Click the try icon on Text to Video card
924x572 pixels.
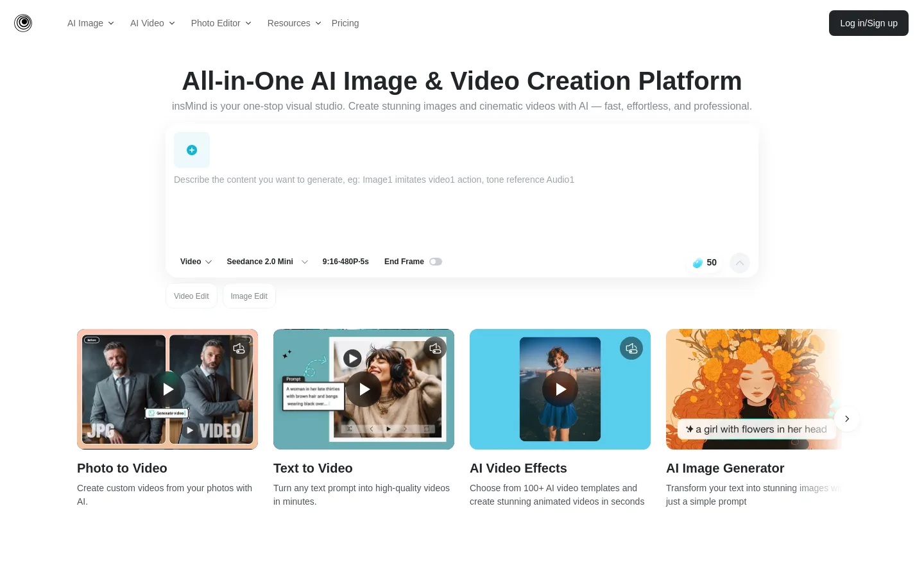click(x=436, y=348)
